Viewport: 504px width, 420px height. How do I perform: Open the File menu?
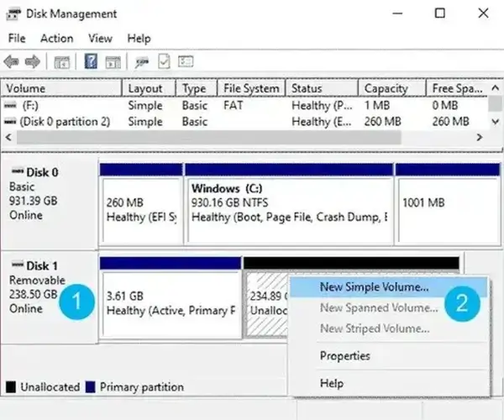17,39
